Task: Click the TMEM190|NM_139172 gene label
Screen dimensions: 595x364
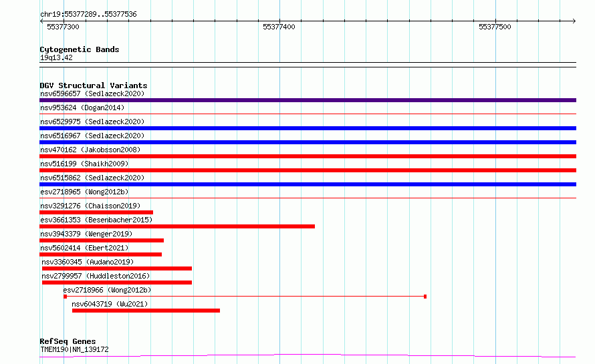Action: (74, 349)
